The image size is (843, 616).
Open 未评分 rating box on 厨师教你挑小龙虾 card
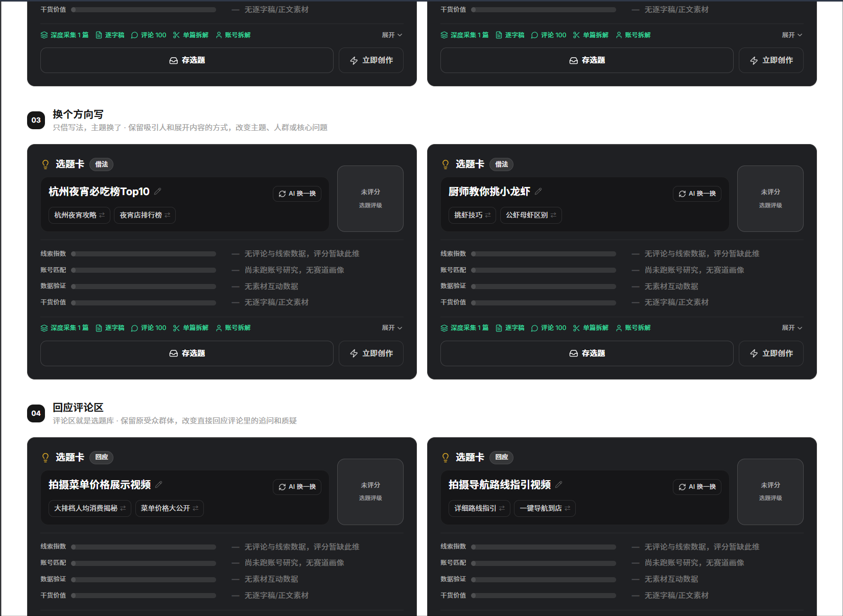(x=770, y=199)
